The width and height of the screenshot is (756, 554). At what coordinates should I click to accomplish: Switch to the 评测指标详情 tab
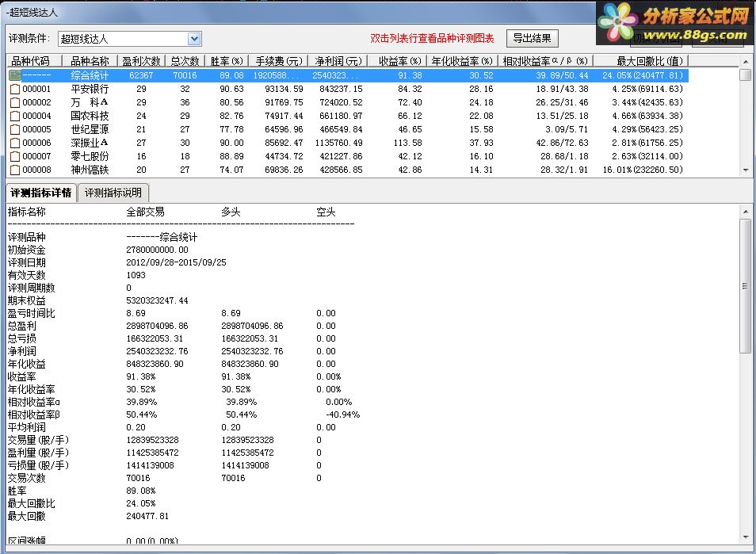41,193
